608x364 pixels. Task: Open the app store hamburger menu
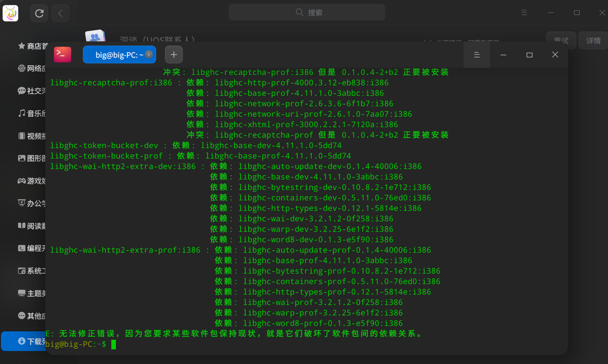pyautogui.click(x=524, y=13)
